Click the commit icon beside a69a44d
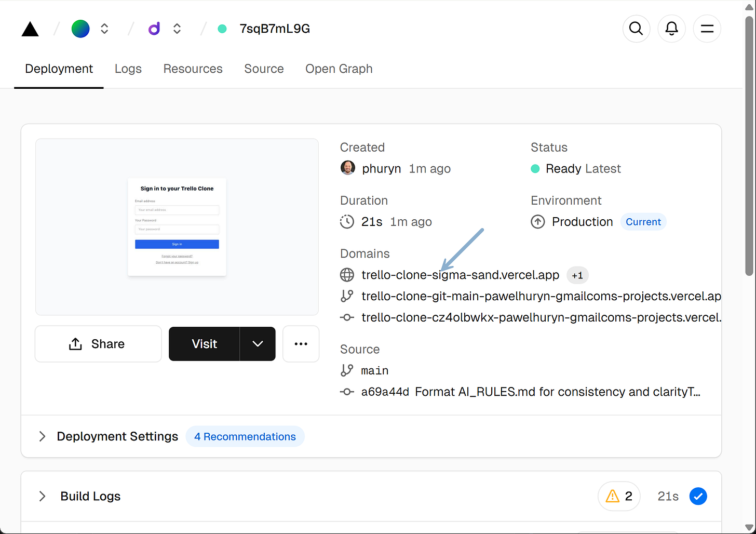This screenshot has height=534, width=756. pos(347,392)
